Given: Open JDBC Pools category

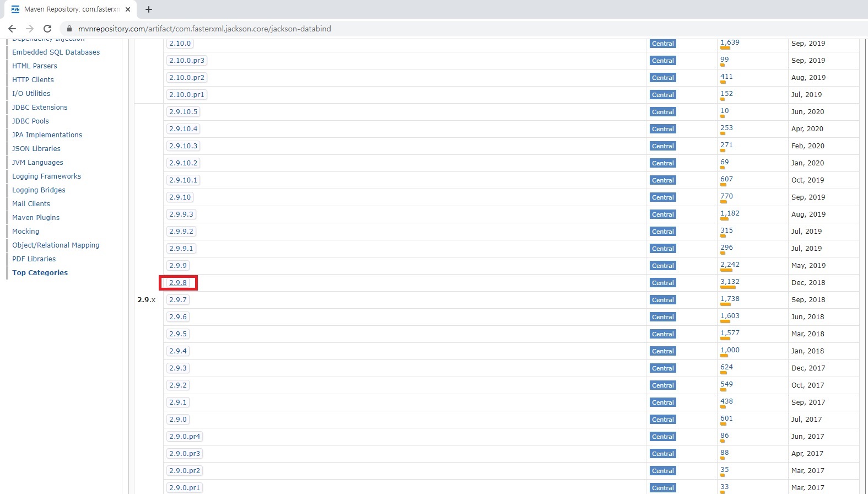Looking at the screenshot, I should pos(30,121).
